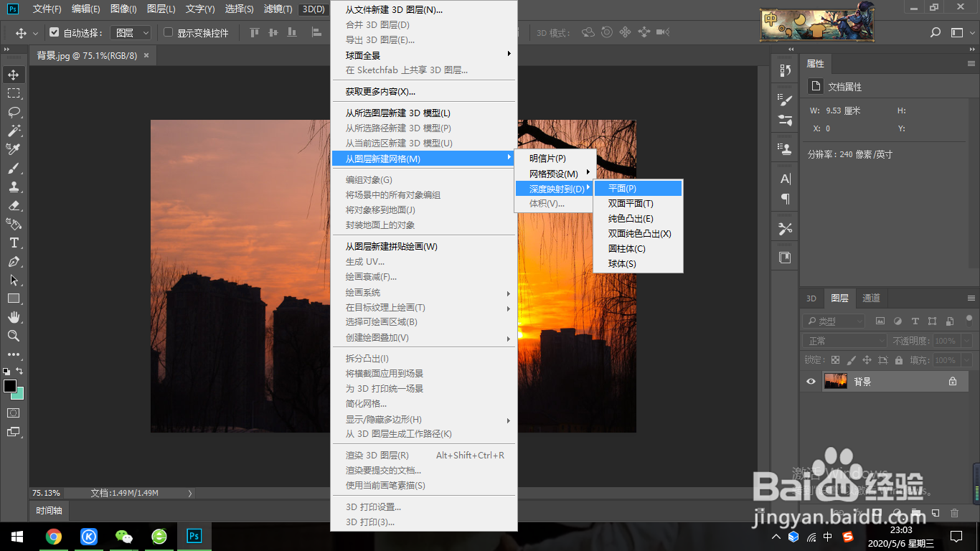Change screen mode icon
The width and height of the screenshot is (980, 551).
click(x=14, y=432)
